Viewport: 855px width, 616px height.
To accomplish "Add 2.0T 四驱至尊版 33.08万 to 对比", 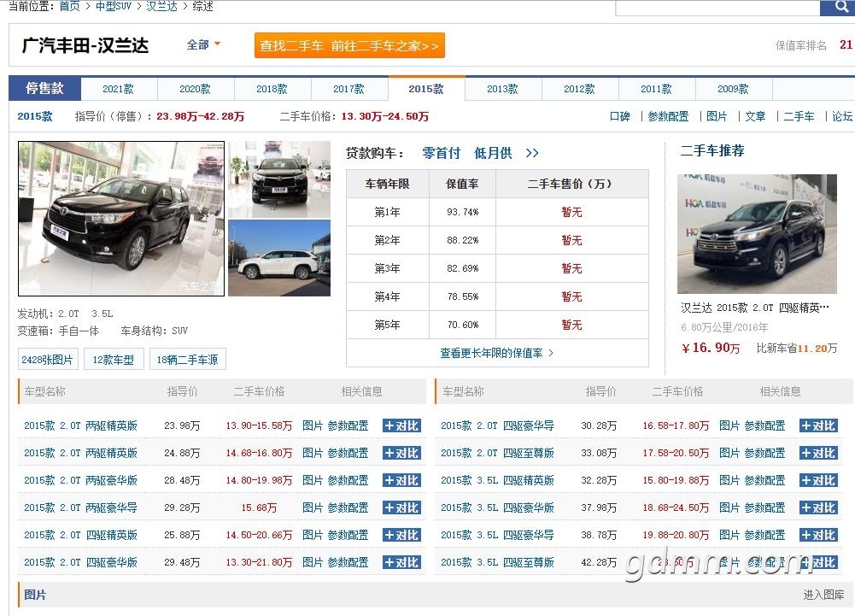I will [818, 453].
